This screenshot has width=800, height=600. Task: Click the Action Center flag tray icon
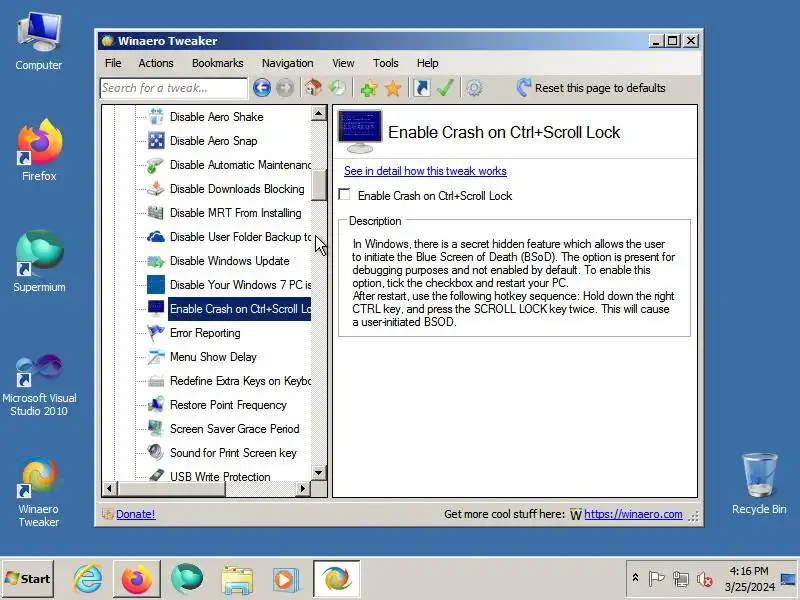pyautogui.click(x=656, y=579)
